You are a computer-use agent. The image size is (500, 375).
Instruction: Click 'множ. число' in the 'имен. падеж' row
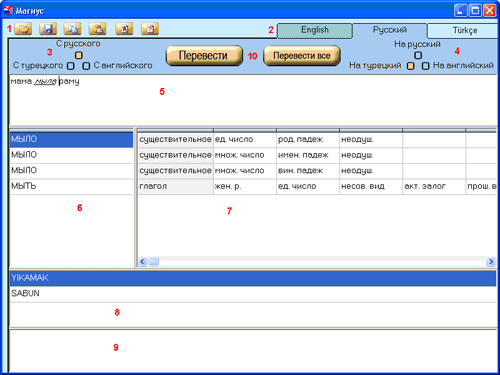tap(245, 155)
